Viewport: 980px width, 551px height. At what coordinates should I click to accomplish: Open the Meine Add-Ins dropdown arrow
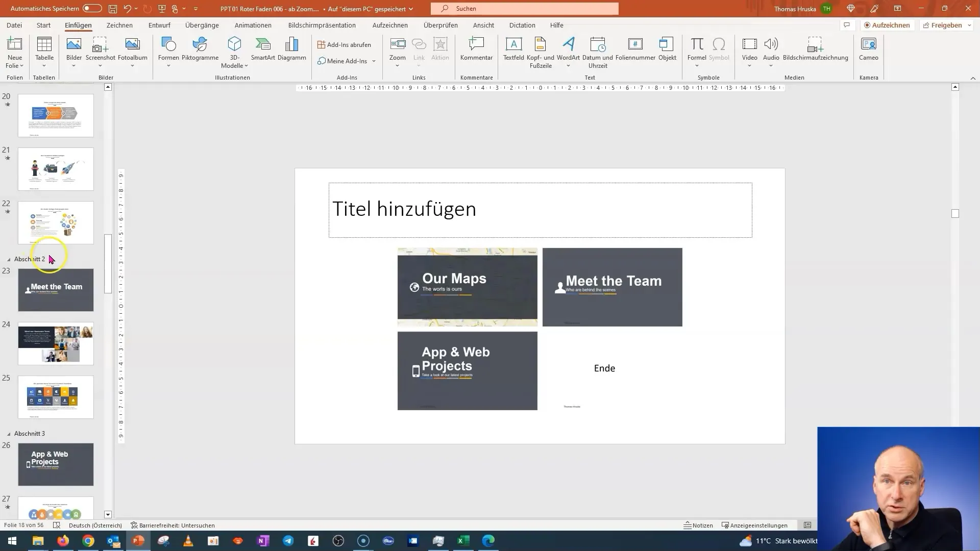coord(374,61)
